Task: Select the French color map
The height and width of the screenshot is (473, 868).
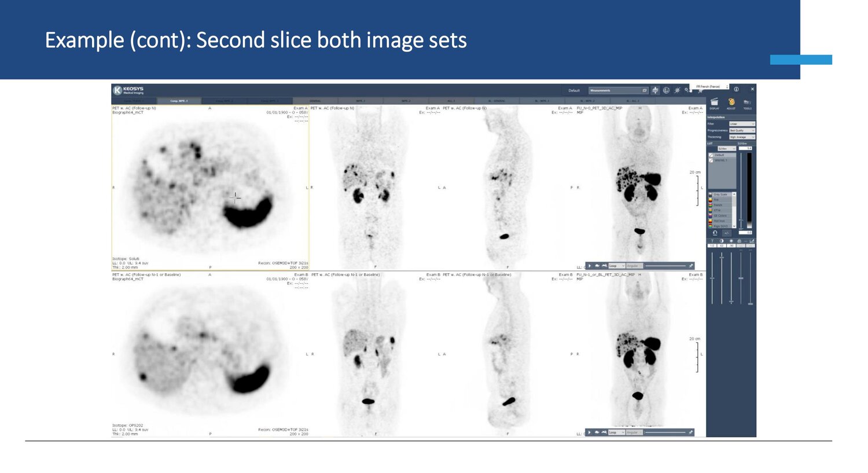Action: pos(720,205)
